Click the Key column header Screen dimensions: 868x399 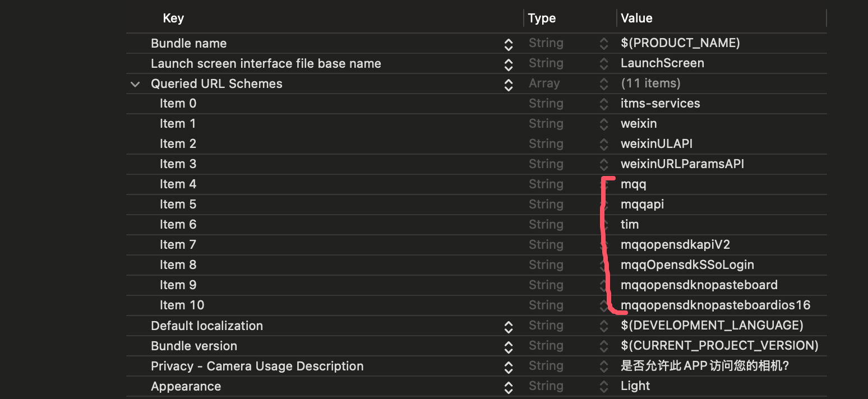coord(173,18)
